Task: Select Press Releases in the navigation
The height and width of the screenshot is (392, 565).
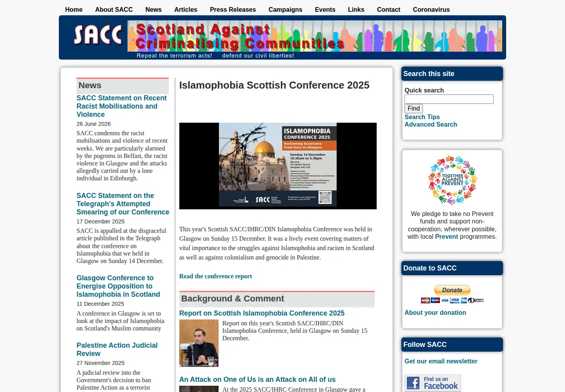Action: 233,9
